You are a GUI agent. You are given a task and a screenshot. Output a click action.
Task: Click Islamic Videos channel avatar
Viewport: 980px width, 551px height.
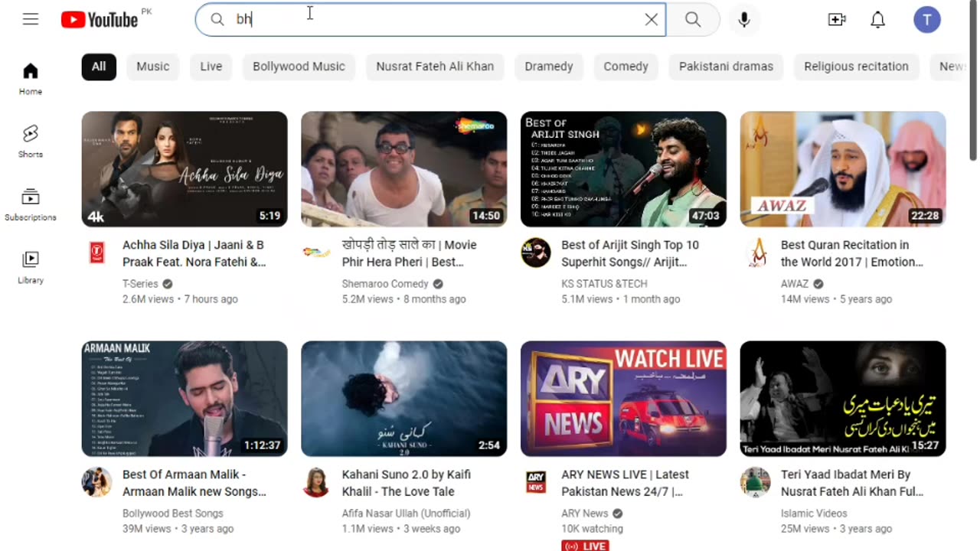pyautogui.click(x=755, y=482)
